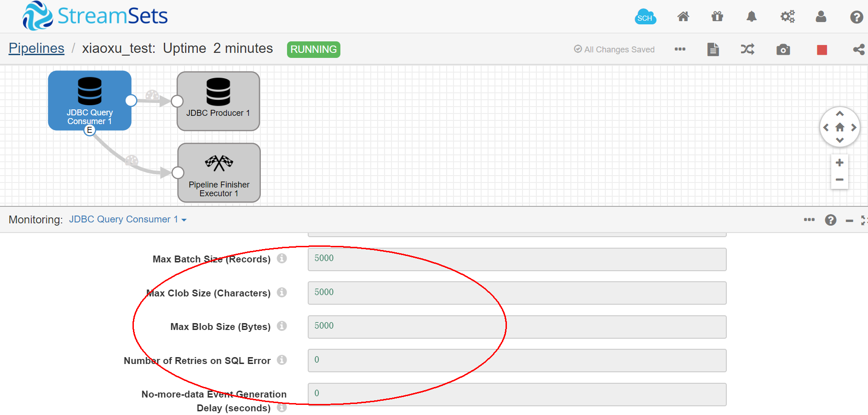Minimize the monitoring panel
The image size is (868, 415).
coord(849,221)
